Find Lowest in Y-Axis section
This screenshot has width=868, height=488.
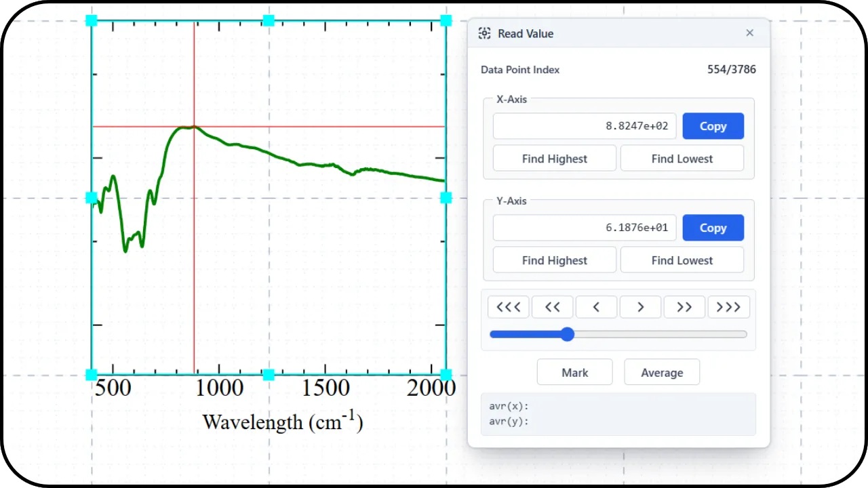click(x=682, y=260)
